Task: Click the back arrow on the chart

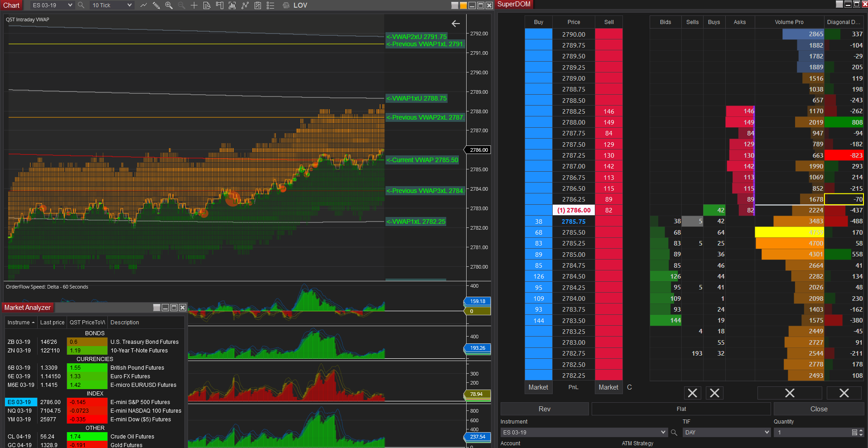Action: point(456,24)
